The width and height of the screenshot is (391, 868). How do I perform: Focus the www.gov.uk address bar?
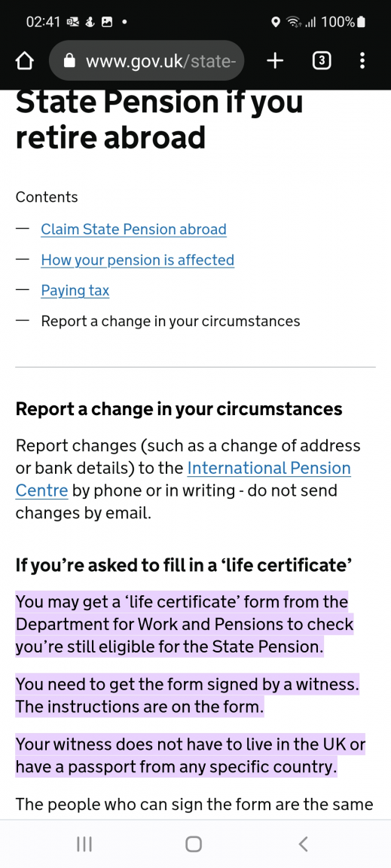click(147, 61)
